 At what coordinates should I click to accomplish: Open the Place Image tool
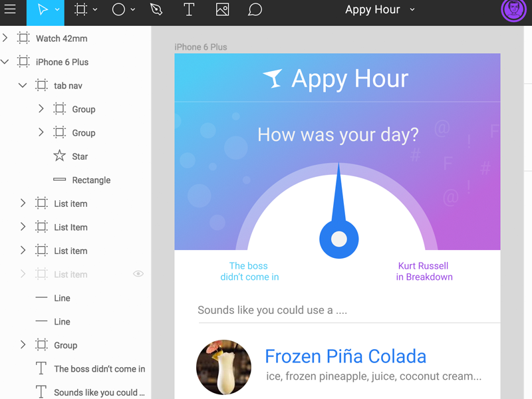(x=222, y=9)
